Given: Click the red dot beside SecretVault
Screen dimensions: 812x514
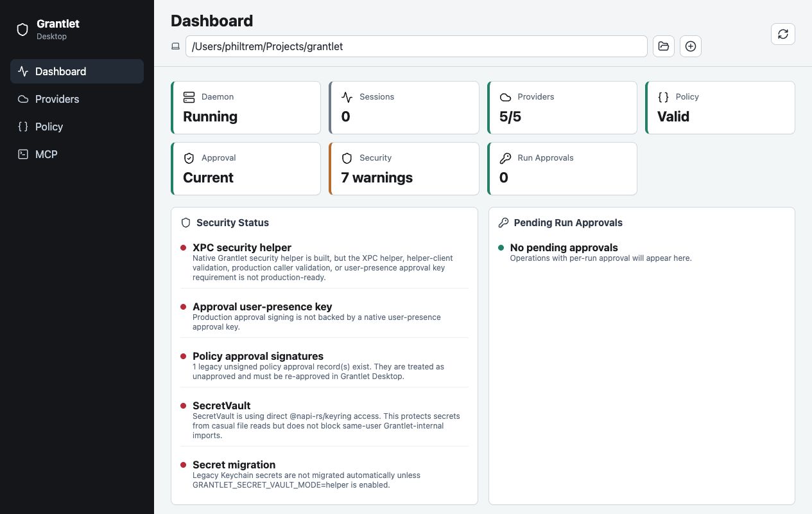Looking at the screenshot, I should (x=183, y=406).
